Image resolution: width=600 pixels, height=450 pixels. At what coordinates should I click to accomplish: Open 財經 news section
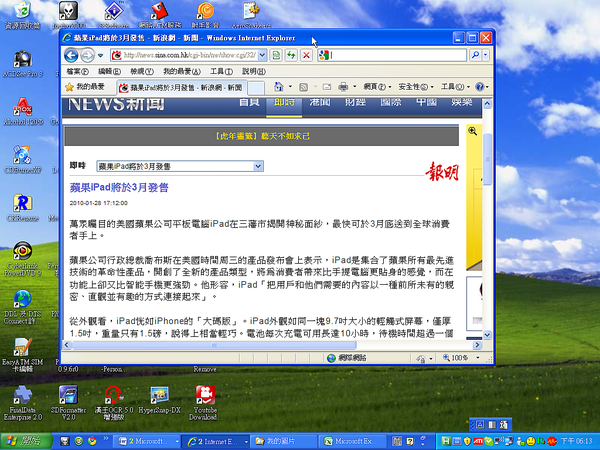355,103
